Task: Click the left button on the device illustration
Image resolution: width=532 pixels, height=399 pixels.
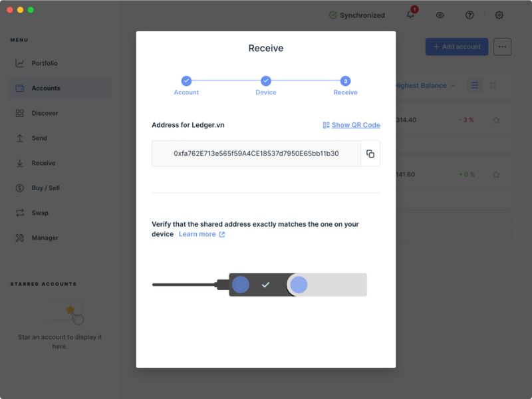Action: tap(241, 285)
